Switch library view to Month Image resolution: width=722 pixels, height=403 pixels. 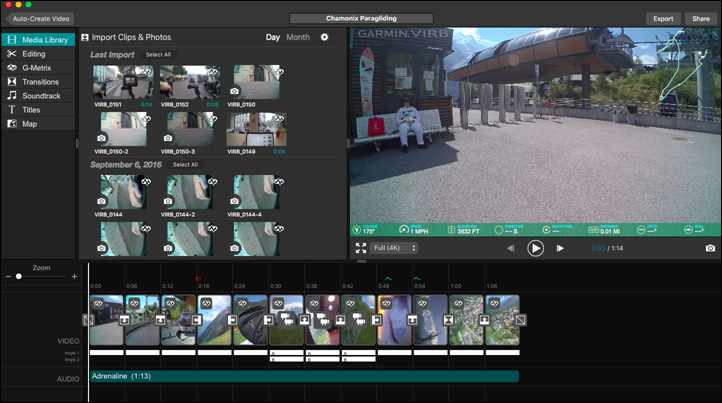pyautogui.click(x=298, y=37)
